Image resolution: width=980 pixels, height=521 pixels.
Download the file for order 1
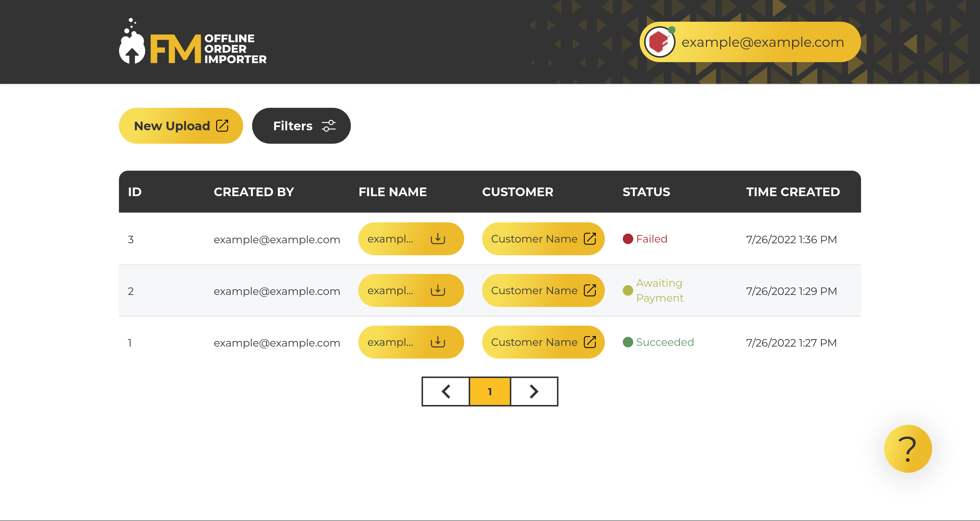pyautogui.click(x=411, y=342)
